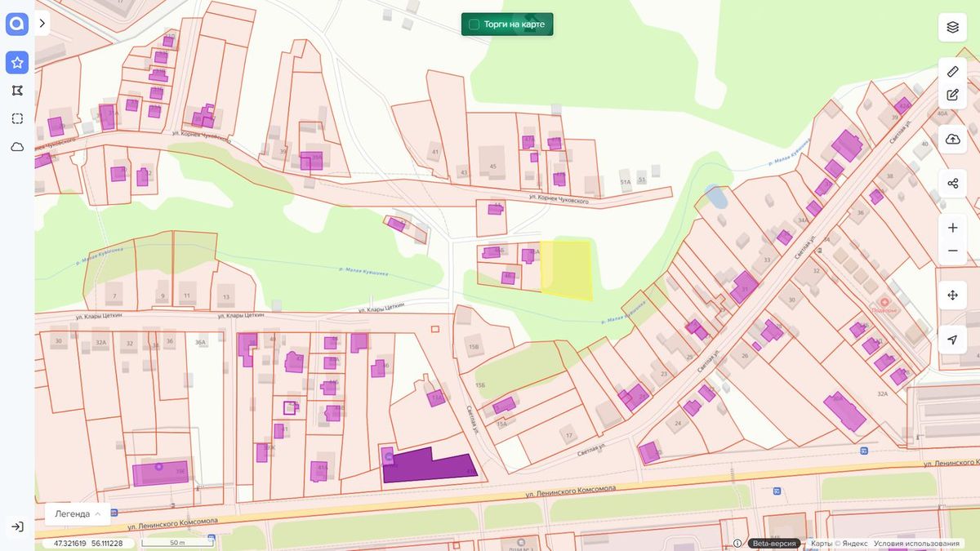Share the current map view
Screen dimensions: 980x551
point(952,183)
